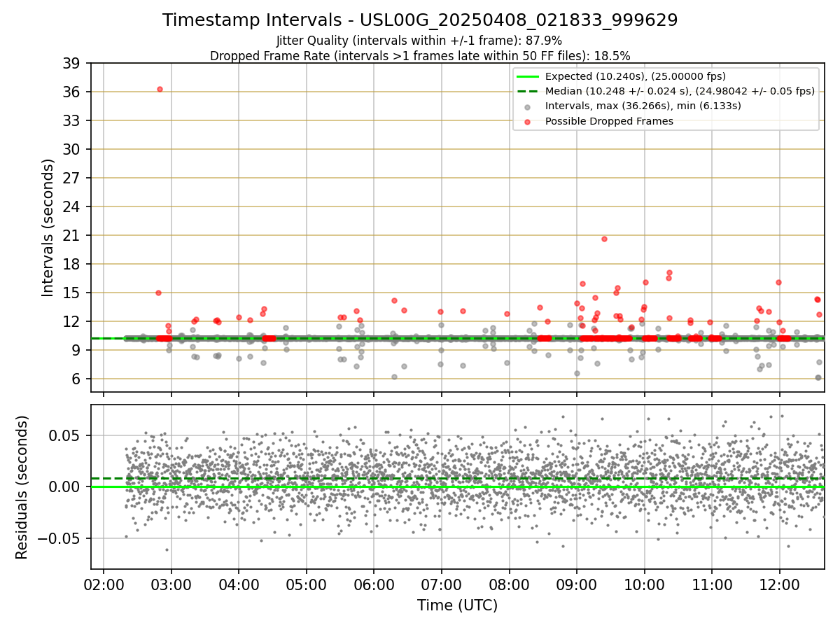Click the '03:00' x-axis tick label
This screenshot has width=840, height=630.
coord(171,584)
